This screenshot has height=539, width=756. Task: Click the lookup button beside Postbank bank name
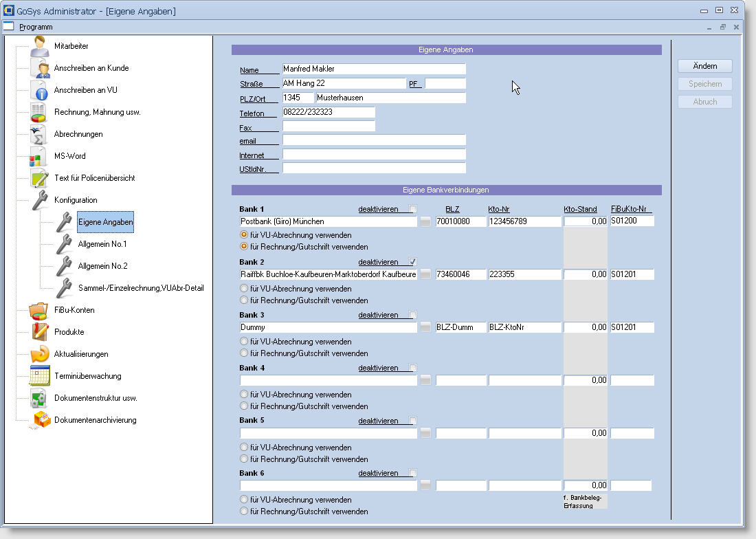coord(425,221)
